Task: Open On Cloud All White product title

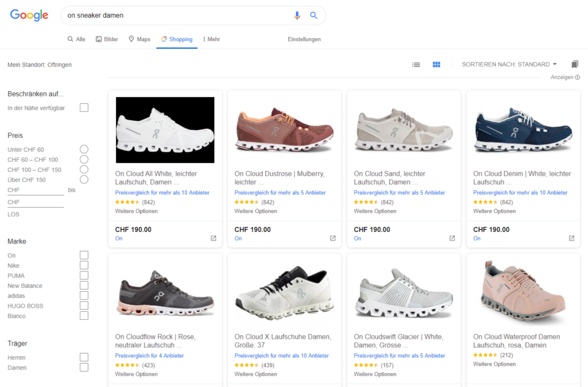Action: 156,178
